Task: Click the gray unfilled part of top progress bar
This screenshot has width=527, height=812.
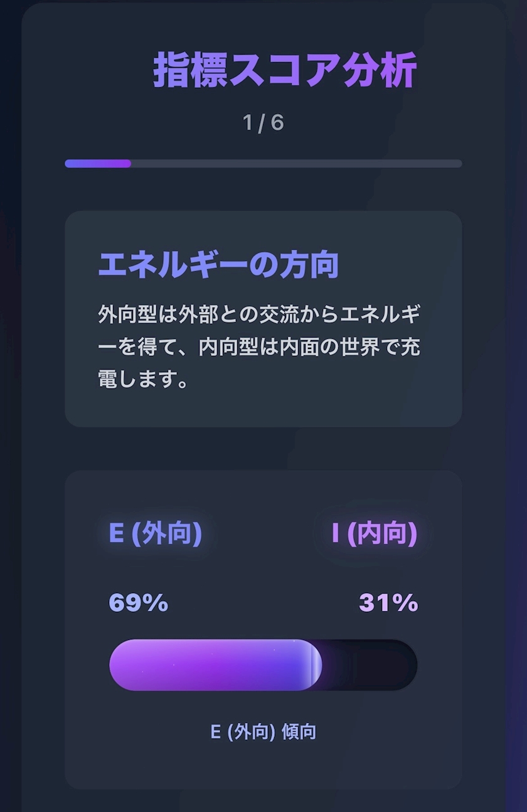Action: pyautogui.click(x=296, y=164)
